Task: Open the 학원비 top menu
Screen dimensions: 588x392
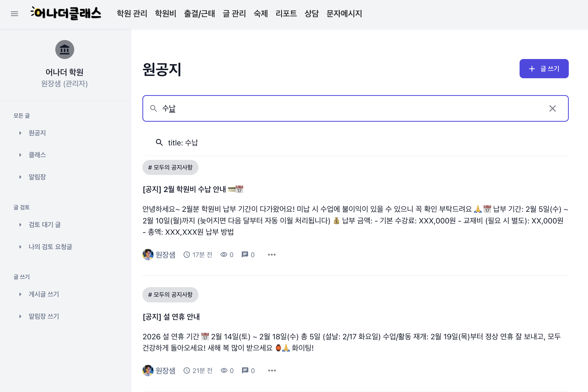Action: pos(166,13)
